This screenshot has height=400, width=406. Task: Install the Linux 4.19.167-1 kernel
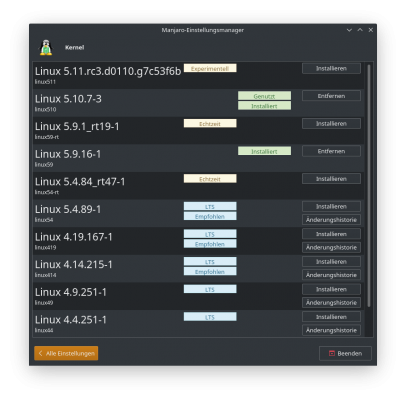pos(331,234)
